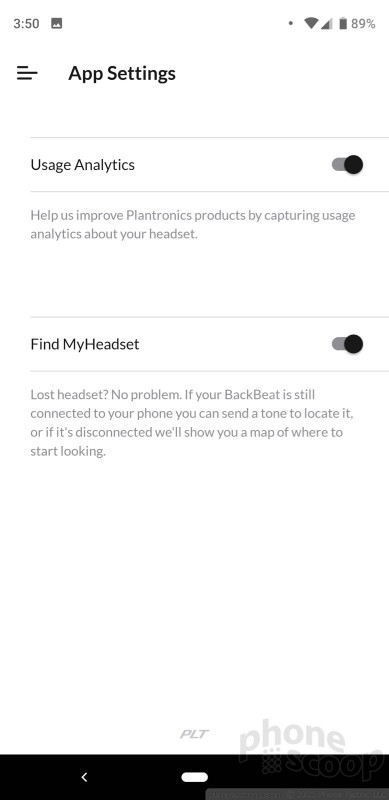Tap the App Settings title
The image size is (389, 800).
coord(122,73)
